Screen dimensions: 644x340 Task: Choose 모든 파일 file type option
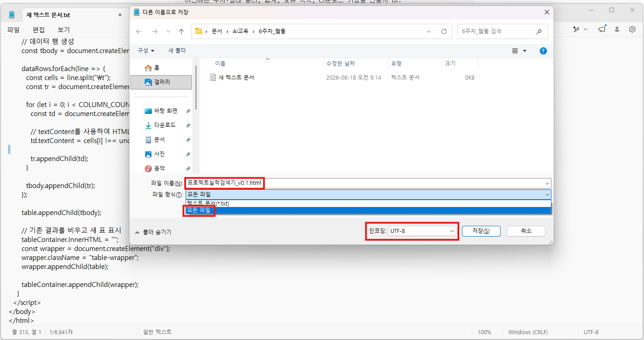tap(368, 210)
